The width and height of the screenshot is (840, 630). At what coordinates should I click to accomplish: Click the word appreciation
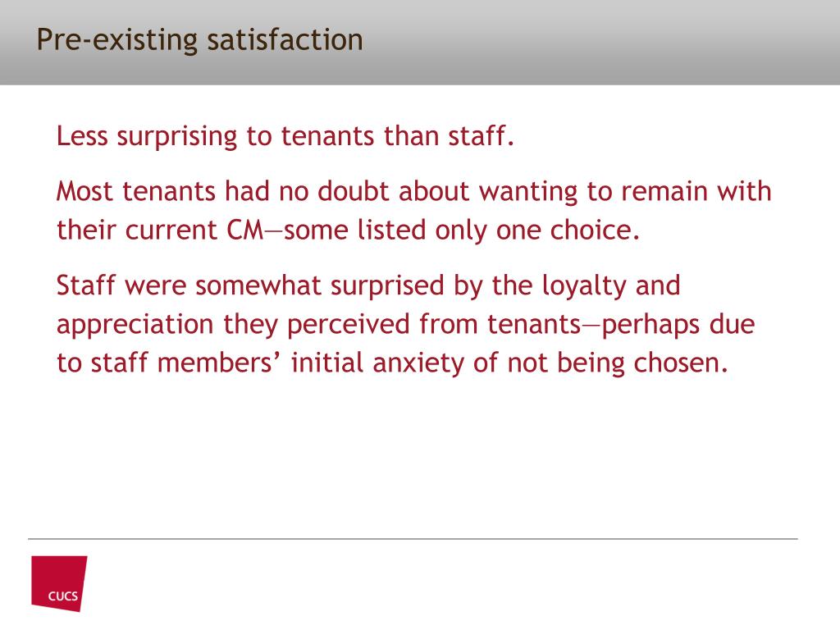pos(135,325)
